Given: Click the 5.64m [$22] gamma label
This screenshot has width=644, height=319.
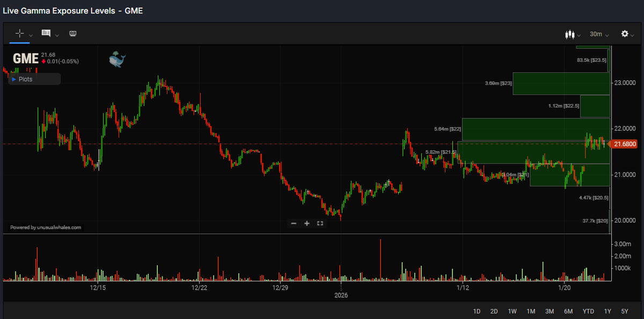Looking at the screenshot, I should [447, 129].
